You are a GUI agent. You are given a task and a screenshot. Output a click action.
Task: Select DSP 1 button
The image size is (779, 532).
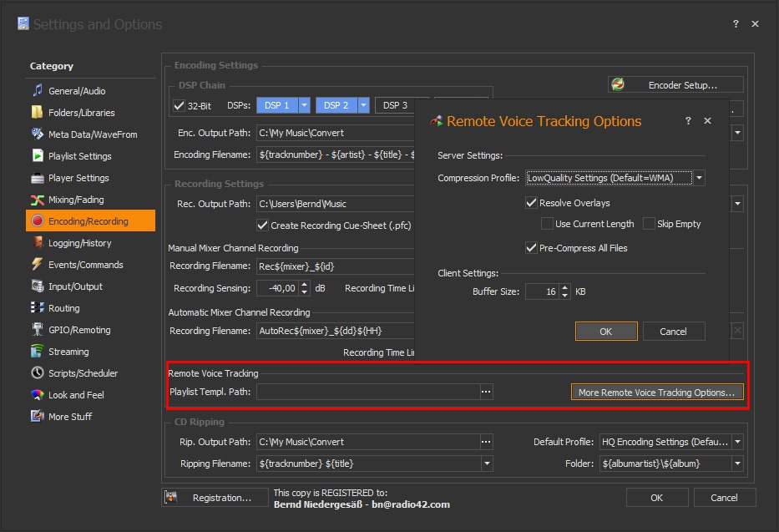(277, 105)
